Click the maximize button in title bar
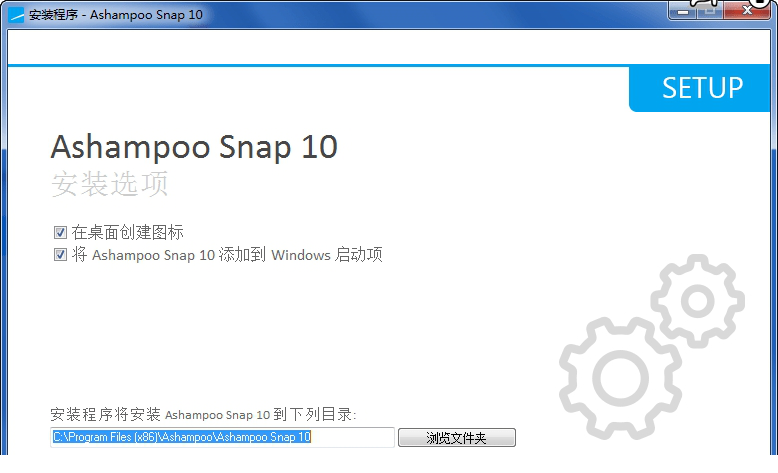This screenshot has height=473, width=778. click(711, 11)
